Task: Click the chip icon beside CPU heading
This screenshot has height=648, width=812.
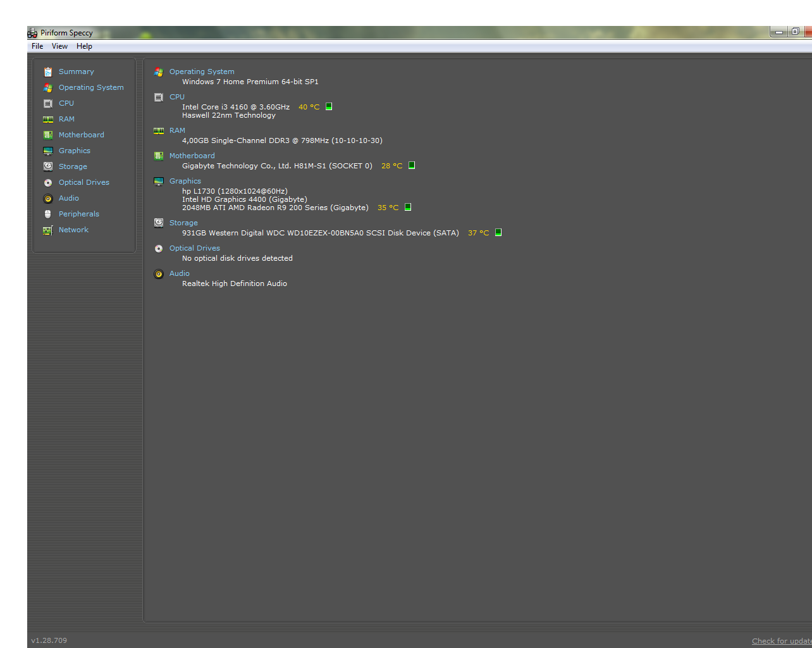Action: coord(159,97)
